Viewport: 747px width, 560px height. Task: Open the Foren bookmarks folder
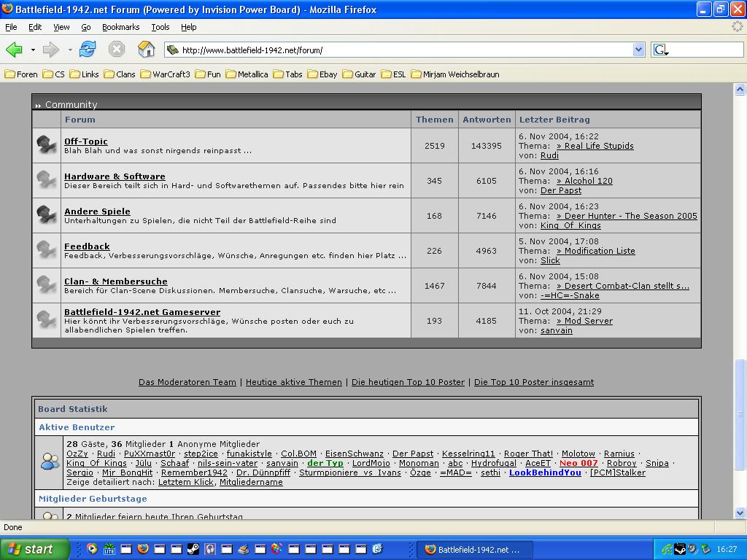21,74
